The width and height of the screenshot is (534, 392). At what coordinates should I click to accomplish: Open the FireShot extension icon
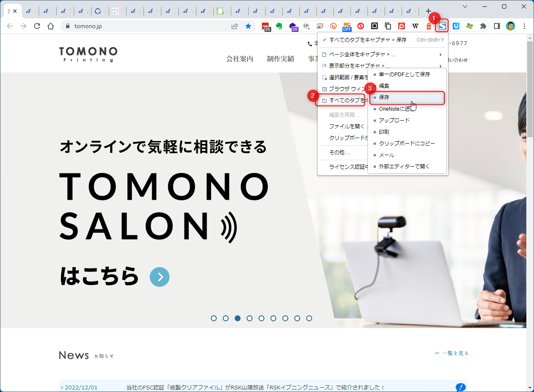[x=442, y=26]
